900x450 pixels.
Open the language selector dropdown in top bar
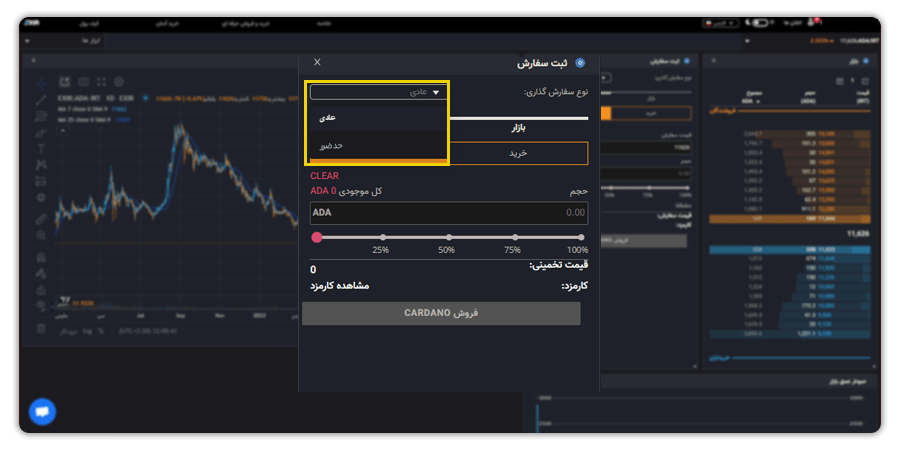click(x=722, y=23)
